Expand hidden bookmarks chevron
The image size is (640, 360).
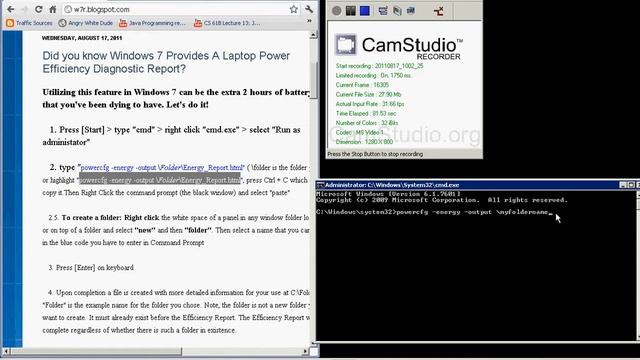point(309,21)
